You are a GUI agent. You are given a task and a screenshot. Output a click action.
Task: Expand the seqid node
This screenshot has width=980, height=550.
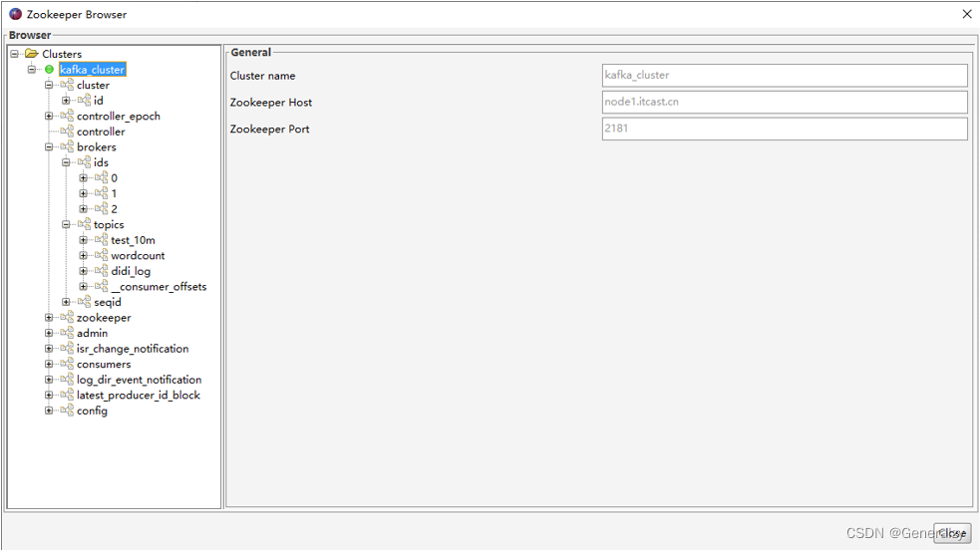(x=66, y=302)
